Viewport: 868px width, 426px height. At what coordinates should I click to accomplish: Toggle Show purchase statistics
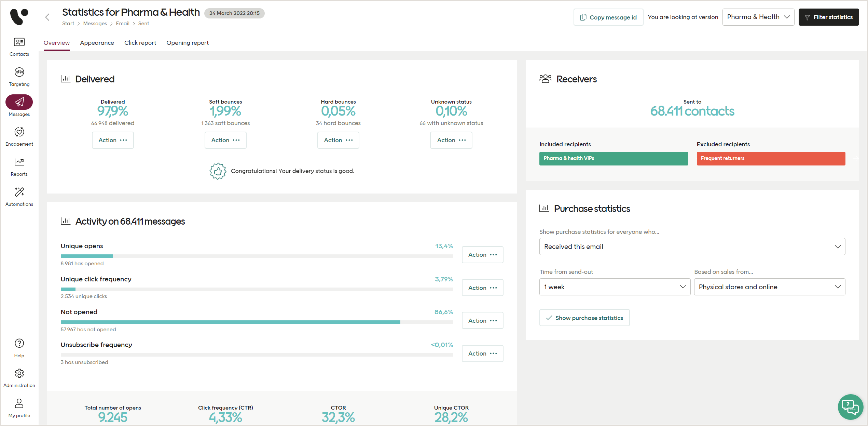pos(584,318)
